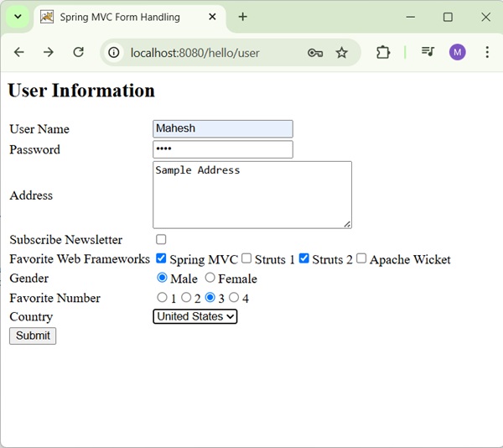The width and height of the screenshot is (503, 448).
Task: Open the profile avatar M
Action: point(457,52)
